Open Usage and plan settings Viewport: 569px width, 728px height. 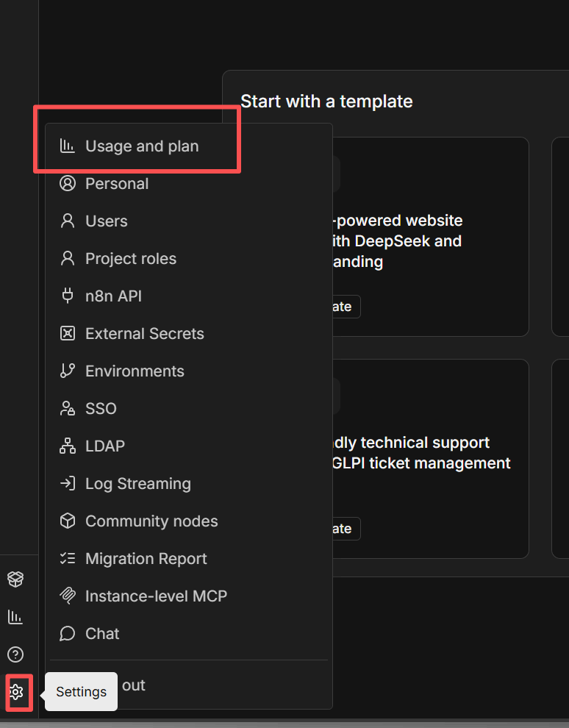[x=141, y=146]
